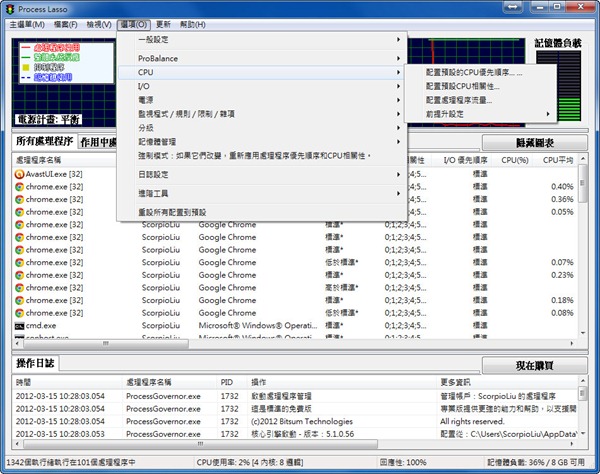This screenshot has height=474, width=600.
Task: Expand the I/O submenu arrow
Action: click(x=398, y=86)
